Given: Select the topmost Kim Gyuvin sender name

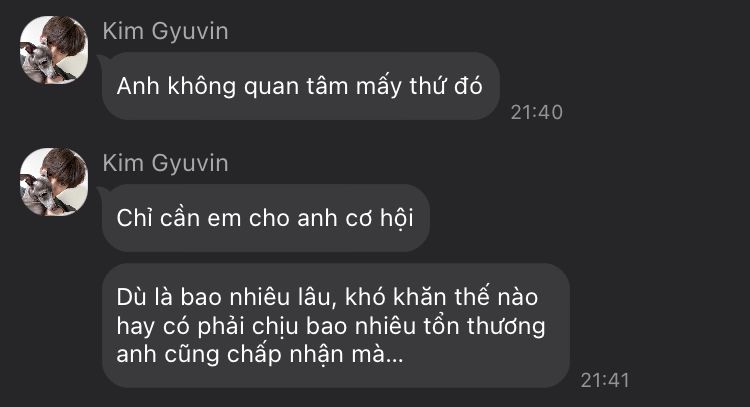Looking at the screenshot, I should click(165, 32).
